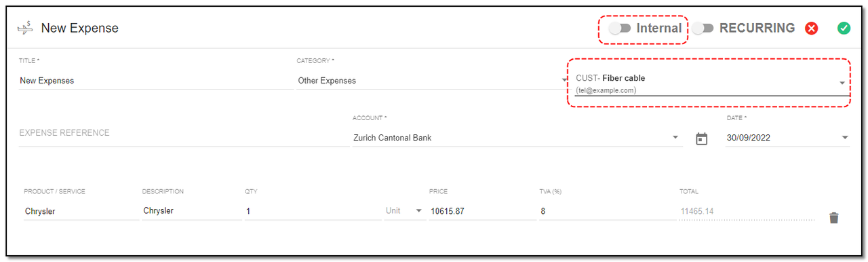Delete the Chrysler line with trash icon

[834, 218]
